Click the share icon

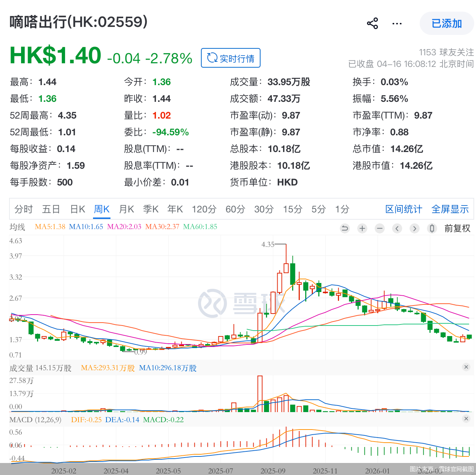click(372, 23)
